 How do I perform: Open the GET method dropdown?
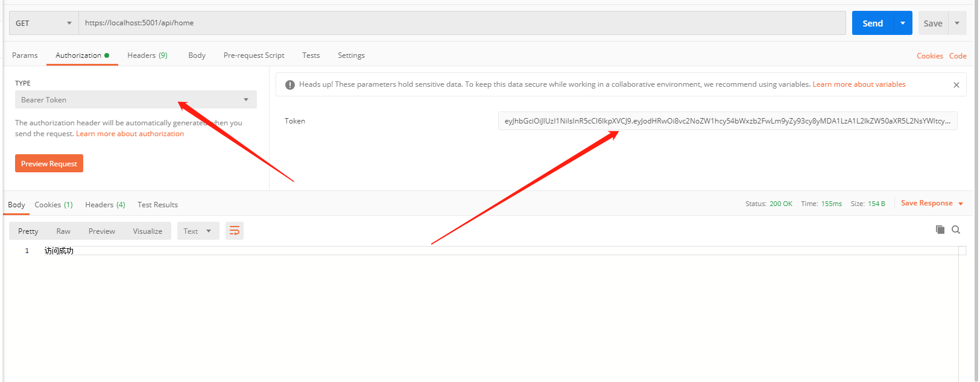[43, 23]
